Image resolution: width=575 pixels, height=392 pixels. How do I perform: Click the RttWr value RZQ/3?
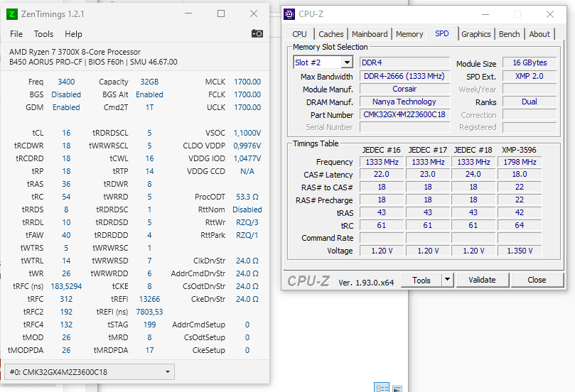point(247,222)
